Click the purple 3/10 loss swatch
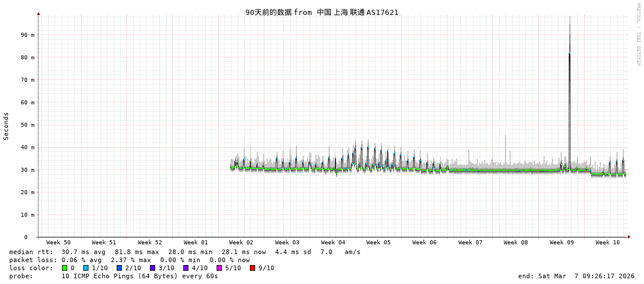 click(x=152, y=268)
